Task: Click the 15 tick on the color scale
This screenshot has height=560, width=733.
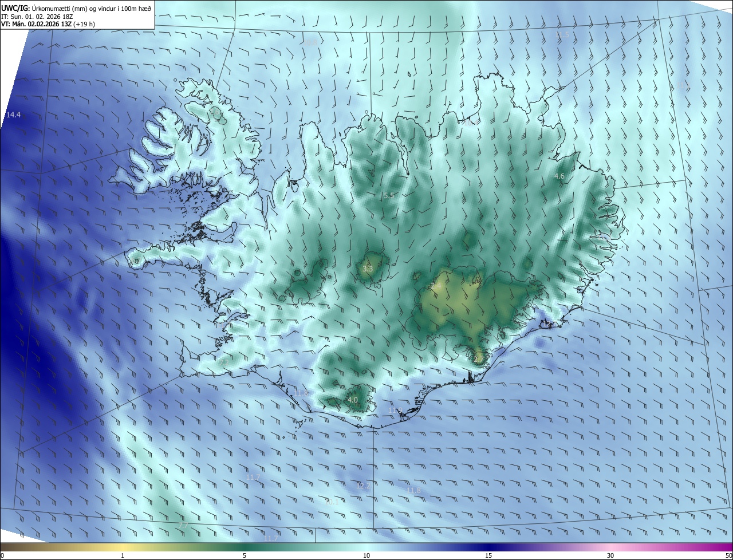Action: [488, 555]
